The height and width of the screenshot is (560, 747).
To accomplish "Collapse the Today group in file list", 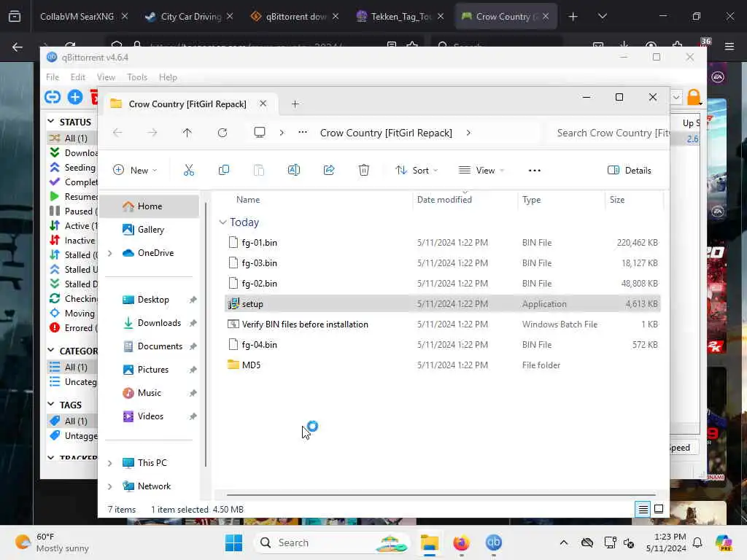I will (x=222, y=222).
